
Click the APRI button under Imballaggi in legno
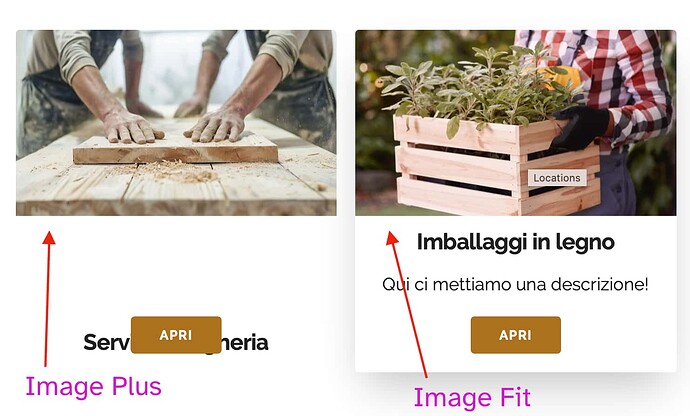pos(516,335)
